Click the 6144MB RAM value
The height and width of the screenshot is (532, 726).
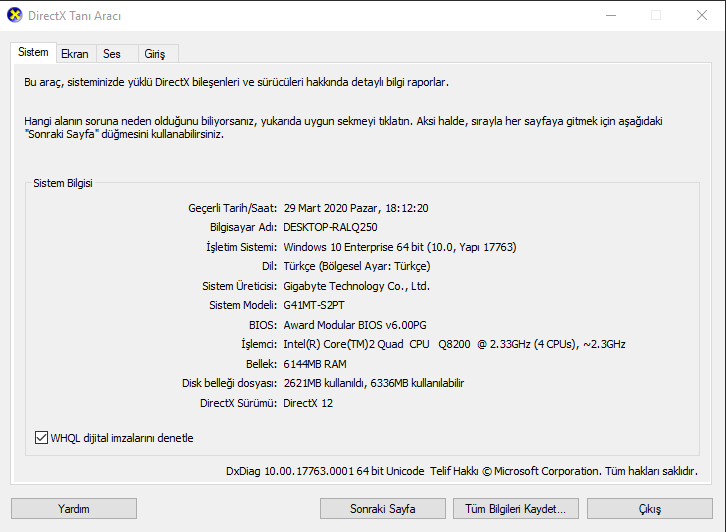(315, 364)
